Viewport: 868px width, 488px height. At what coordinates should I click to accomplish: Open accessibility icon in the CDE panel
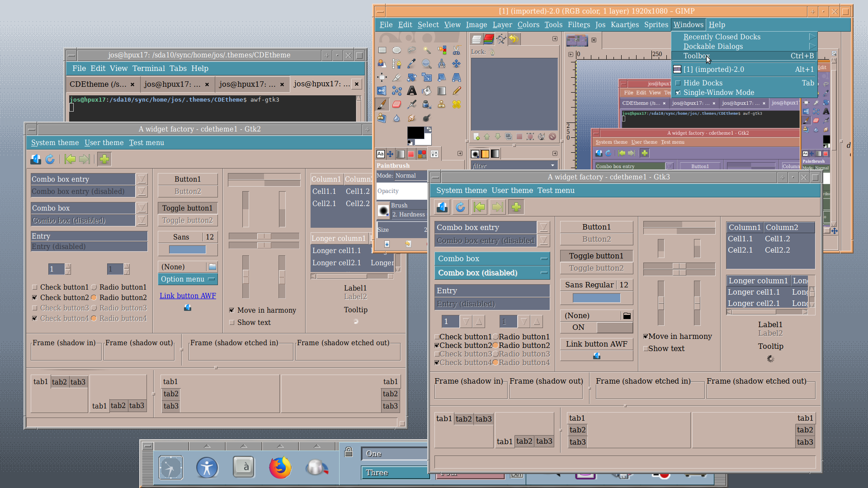tap(207, 467)
